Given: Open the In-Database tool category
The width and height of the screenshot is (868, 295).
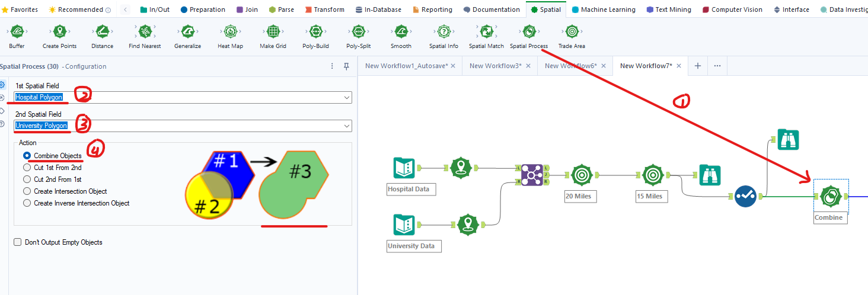Looking at the screenshot, I should click(x=378, y=9).
